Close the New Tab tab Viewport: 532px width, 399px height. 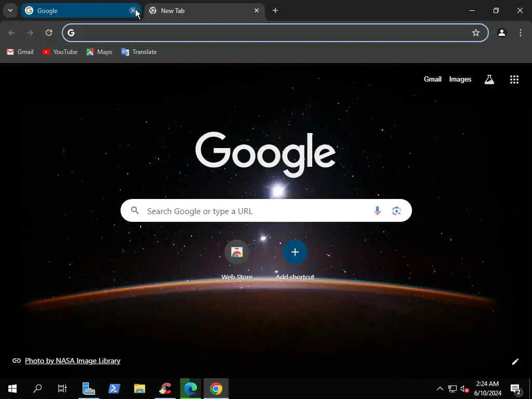(x=257, y=10)
